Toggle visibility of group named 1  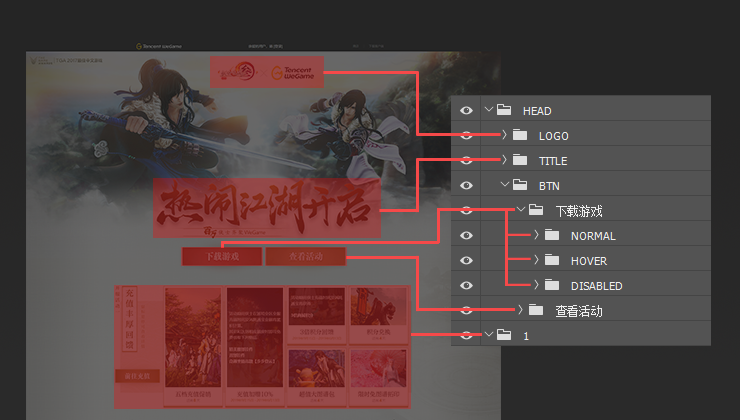[x=466, y=336]
